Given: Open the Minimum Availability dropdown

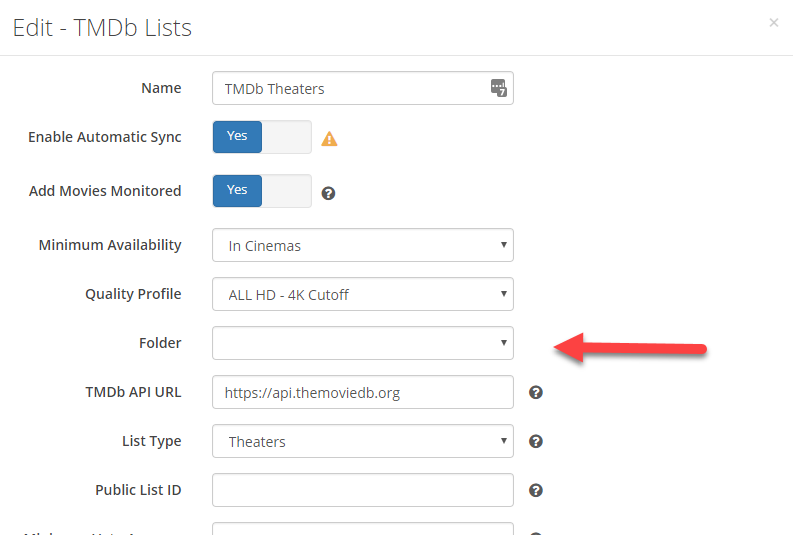Looking at the screenshot, I should click(x=363, y=245).
